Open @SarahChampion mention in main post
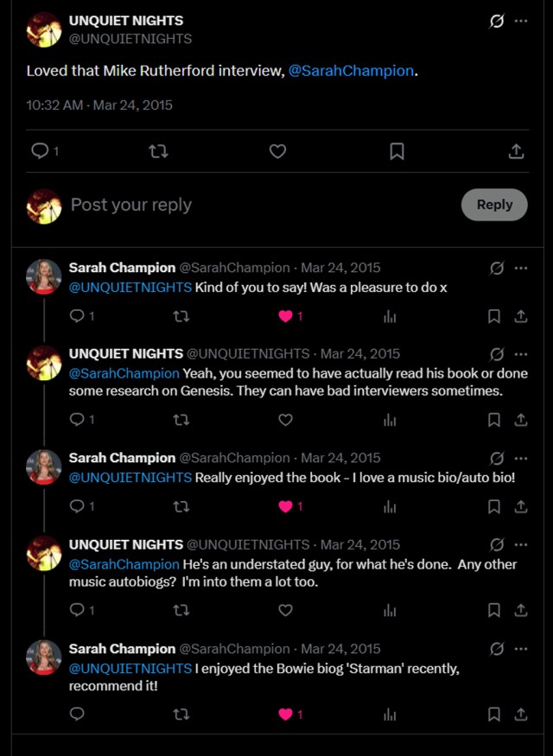 [351, 71]
